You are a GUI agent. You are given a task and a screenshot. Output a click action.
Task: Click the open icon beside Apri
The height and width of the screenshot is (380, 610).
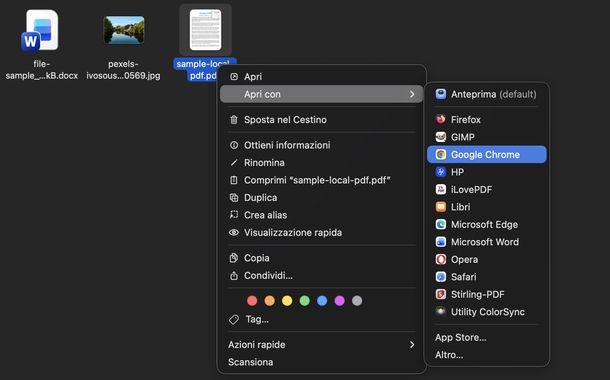click(x=234, y=77)
